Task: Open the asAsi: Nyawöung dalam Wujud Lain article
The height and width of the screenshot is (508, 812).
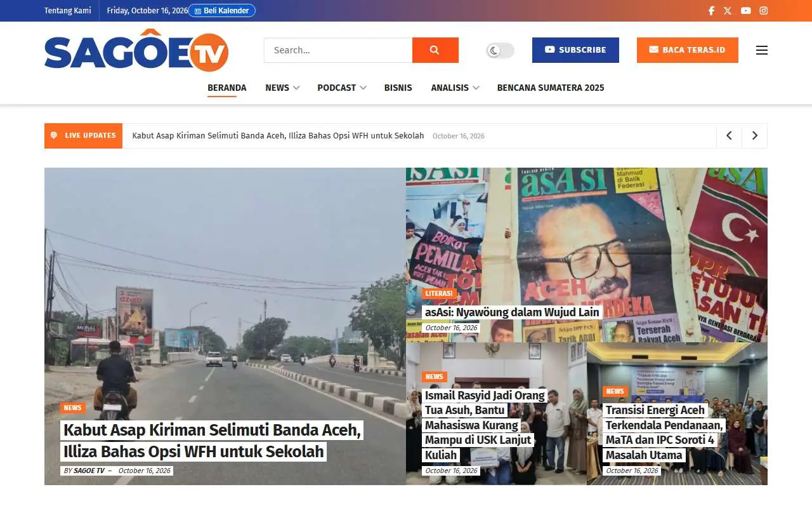Action: [512, 312]
